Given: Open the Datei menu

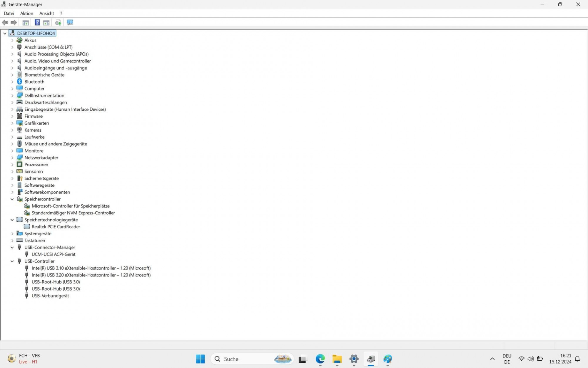Looking at the screenshot, I should click(x=9, y=13).
